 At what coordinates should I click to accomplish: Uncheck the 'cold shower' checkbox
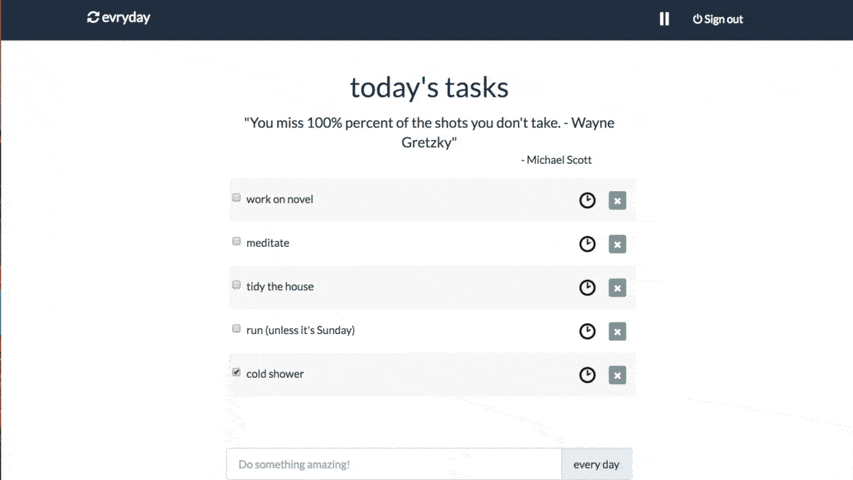click(x=236, y=372)
